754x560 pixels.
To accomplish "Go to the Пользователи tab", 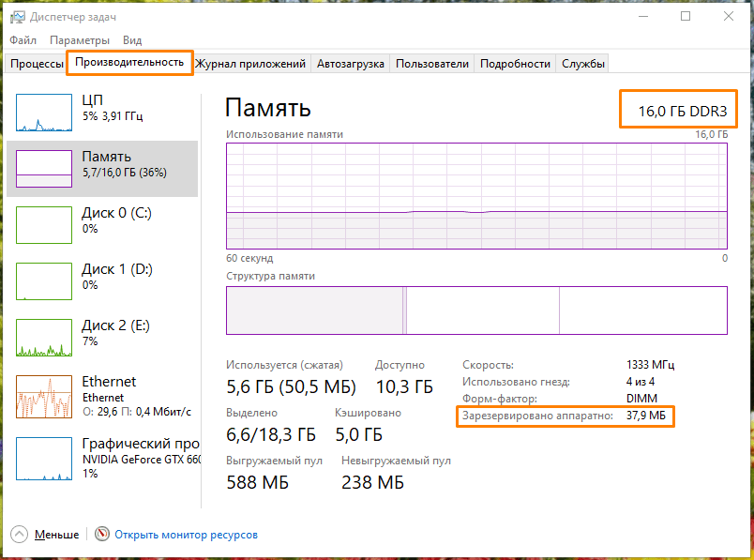I will click(431, 64).
